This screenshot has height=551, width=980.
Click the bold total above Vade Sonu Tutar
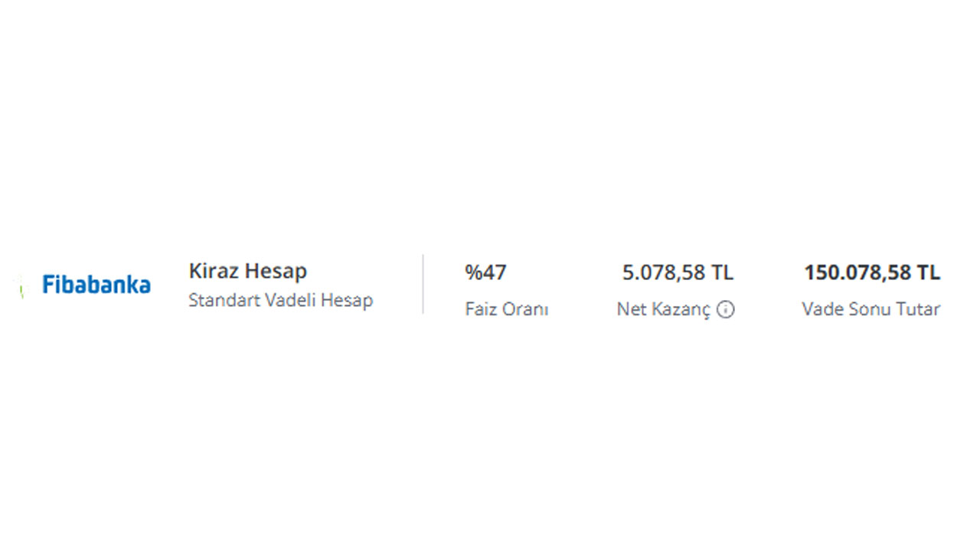872,272
